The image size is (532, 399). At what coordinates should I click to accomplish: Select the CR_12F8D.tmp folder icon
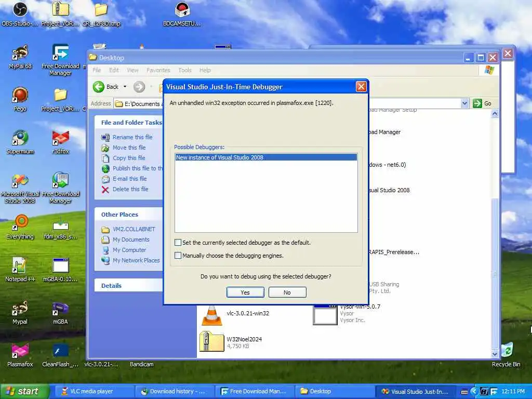click(x=101, y=14)
